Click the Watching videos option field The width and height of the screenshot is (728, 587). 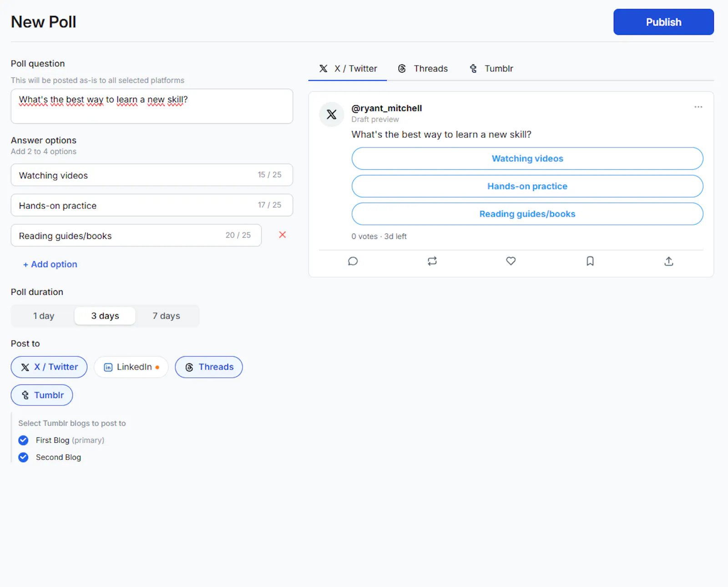(152, 175)
